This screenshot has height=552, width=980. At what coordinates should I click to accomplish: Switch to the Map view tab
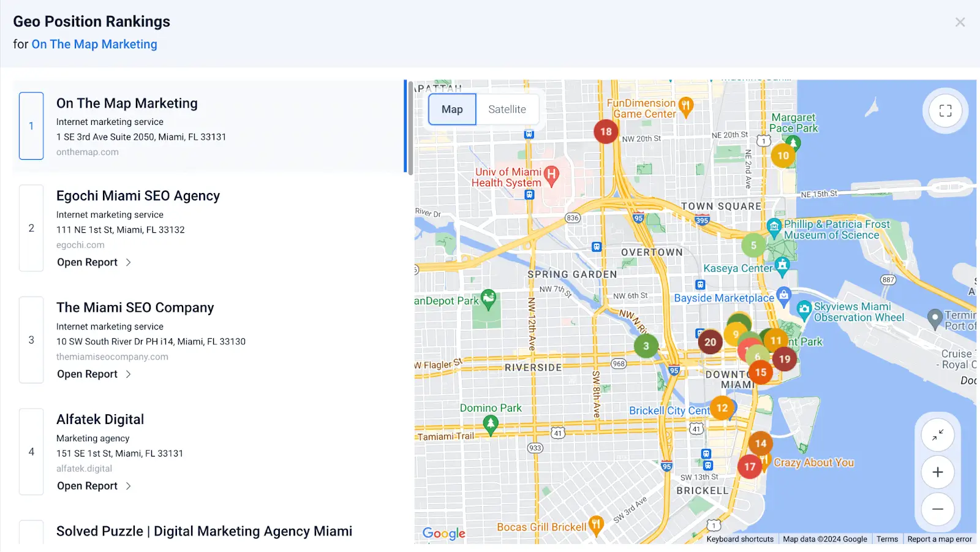click(x=452, y=109)
